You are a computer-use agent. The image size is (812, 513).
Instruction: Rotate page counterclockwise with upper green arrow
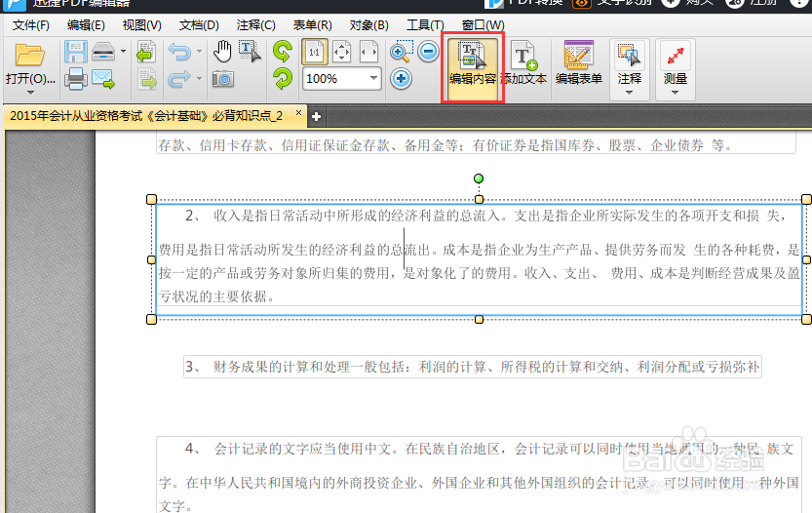[x=283, y=52]
